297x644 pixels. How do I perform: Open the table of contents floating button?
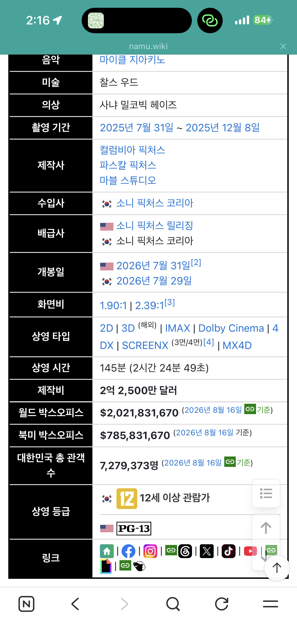pyautogui.click(x=266, y=493)
